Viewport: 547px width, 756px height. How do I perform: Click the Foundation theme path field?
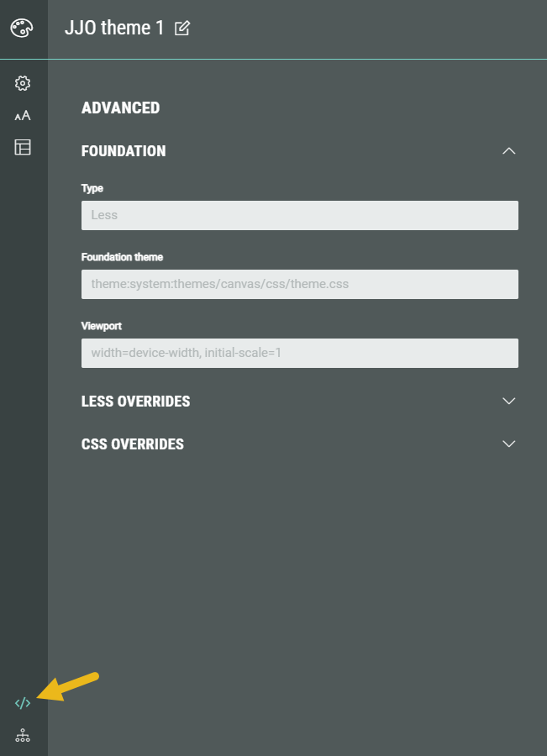click(x=299, y=284)
